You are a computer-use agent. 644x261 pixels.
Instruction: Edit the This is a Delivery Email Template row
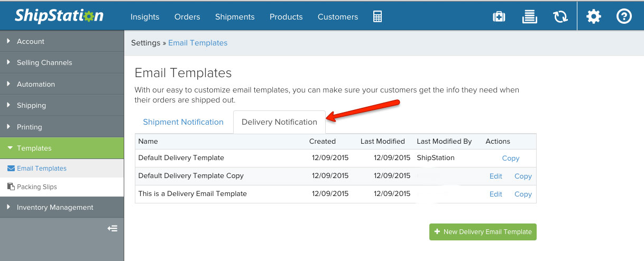495,194
